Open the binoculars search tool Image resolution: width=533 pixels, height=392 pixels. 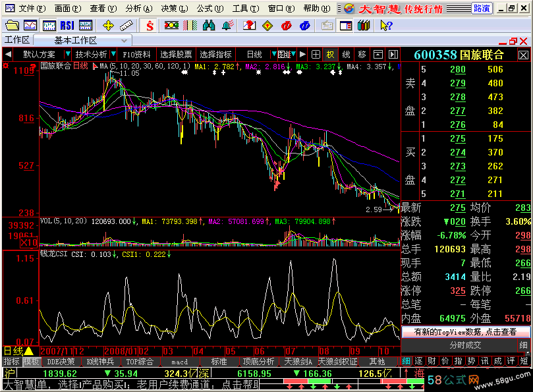click(x=208, y=26)
